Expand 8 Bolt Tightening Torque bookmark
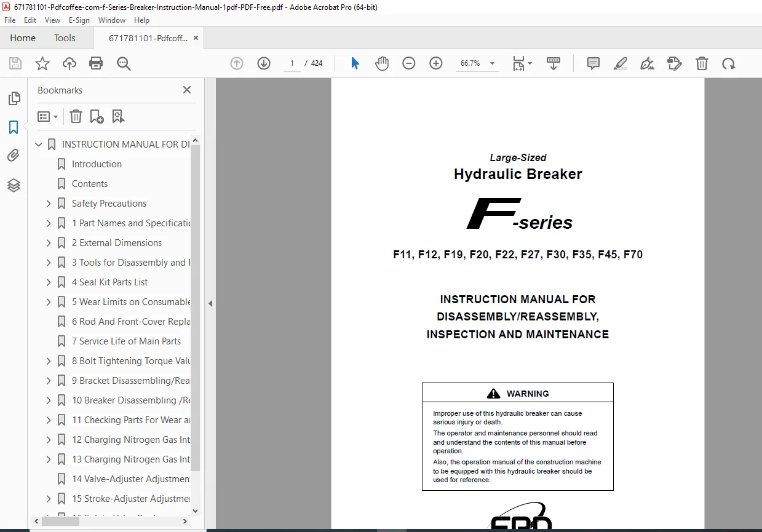This screenshot has height=532, width=762. coord(49,361)
